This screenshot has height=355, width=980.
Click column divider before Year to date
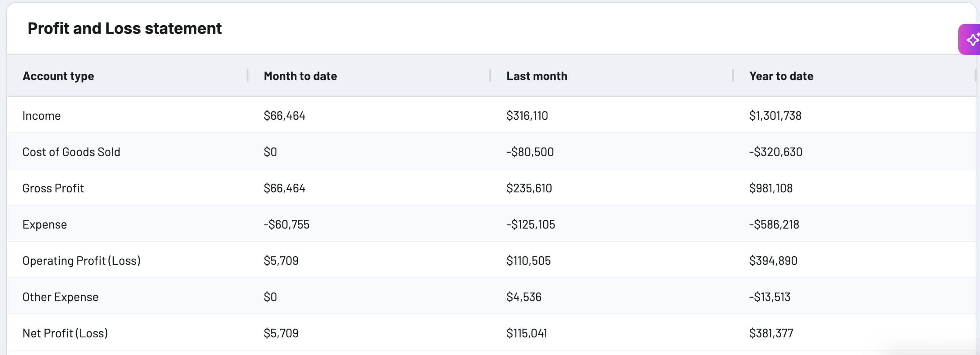733,75
